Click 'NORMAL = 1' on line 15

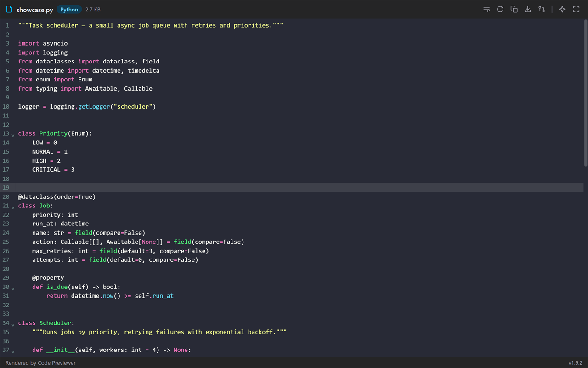point(50,151)
